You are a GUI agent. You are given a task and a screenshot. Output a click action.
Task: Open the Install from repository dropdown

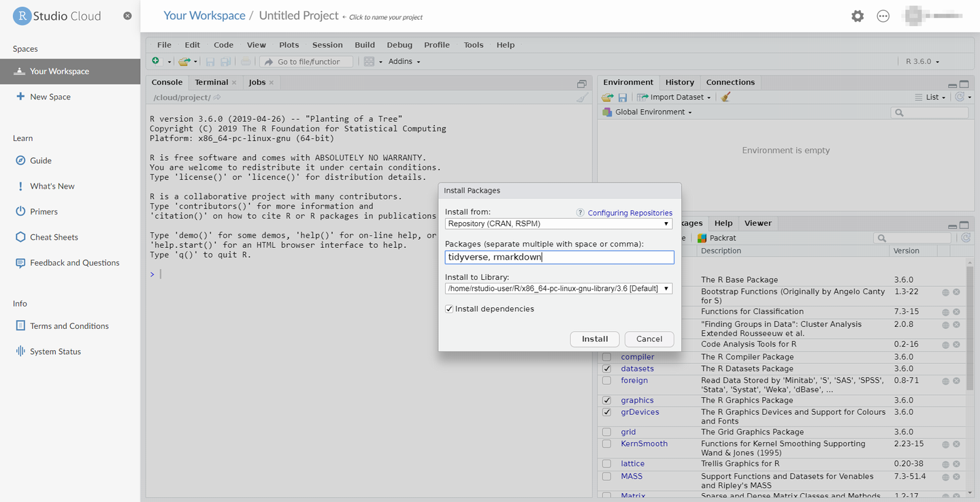(559, 223)
